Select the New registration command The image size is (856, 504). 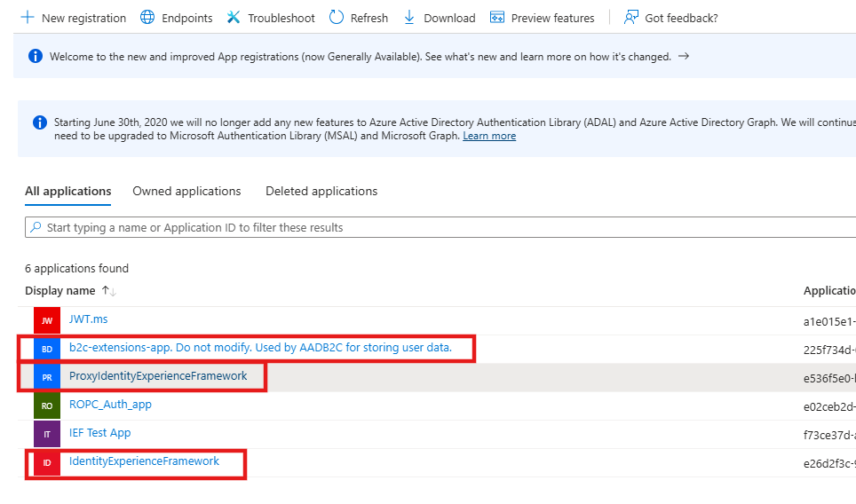pyautogui.click(x=73, y=18)
